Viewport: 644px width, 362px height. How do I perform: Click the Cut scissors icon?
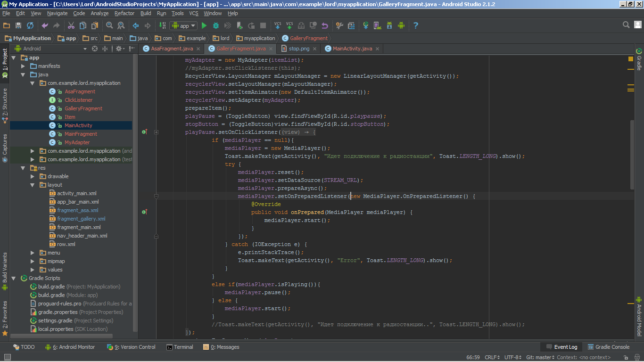point(71,25)
